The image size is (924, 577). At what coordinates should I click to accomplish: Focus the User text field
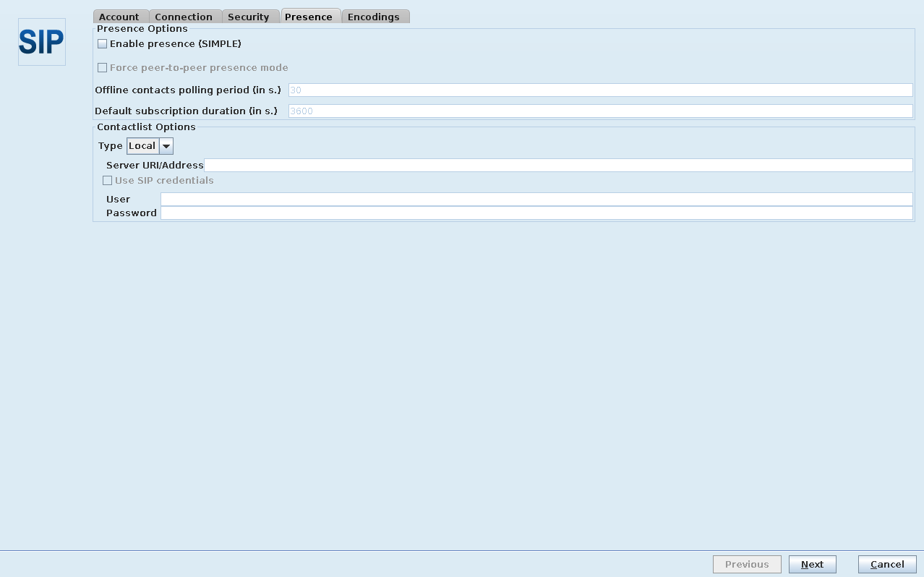pos(536,200)
